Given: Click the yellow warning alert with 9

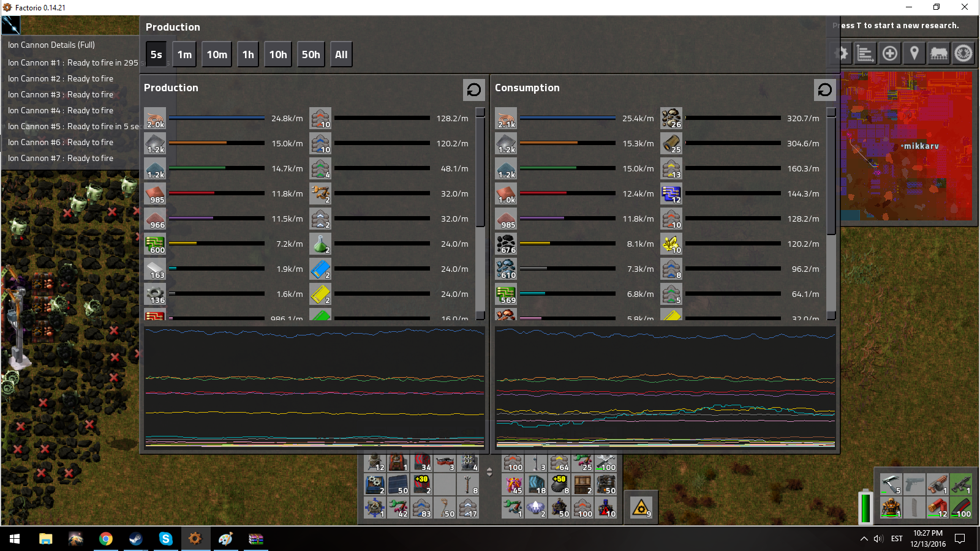Looking at the screenshot, I should tap(641, 508).
